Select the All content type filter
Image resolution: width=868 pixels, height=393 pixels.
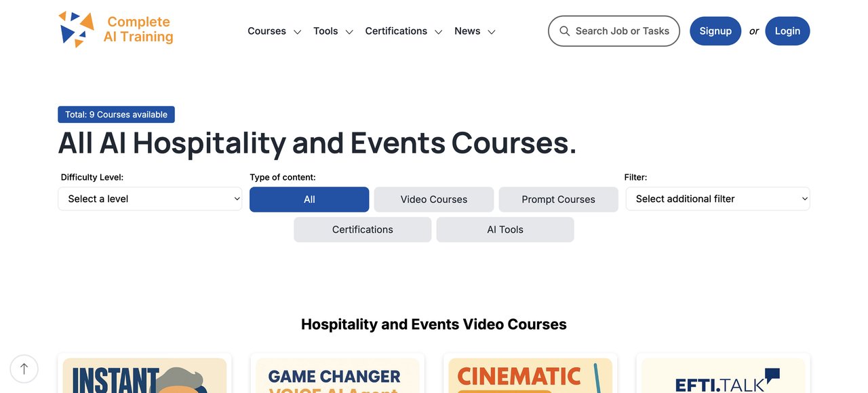(309, 200)
